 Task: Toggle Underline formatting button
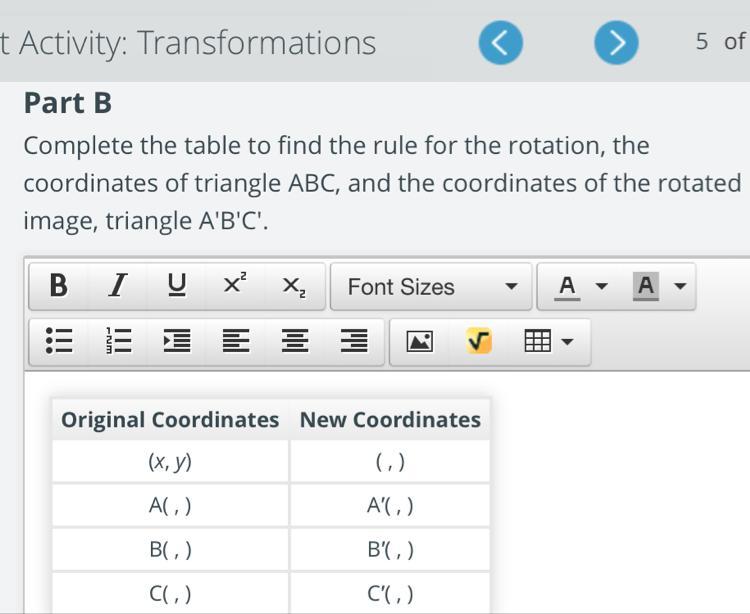click(176, 286)
